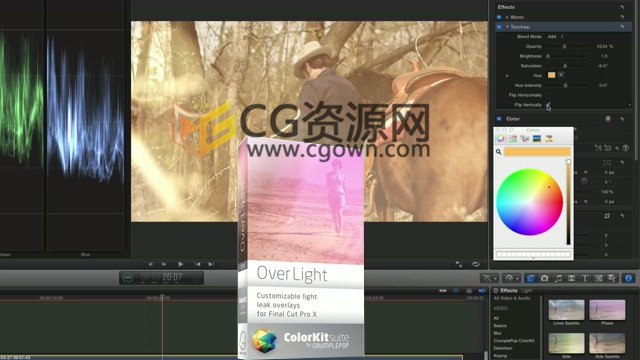Select the CrumplePop ColorKit category

tap(514, 341)
